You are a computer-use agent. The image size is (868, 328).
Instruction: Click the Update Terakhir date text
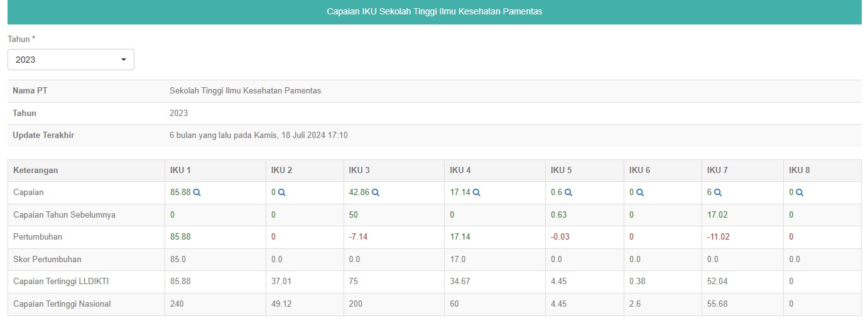click(x=258, y=135)
